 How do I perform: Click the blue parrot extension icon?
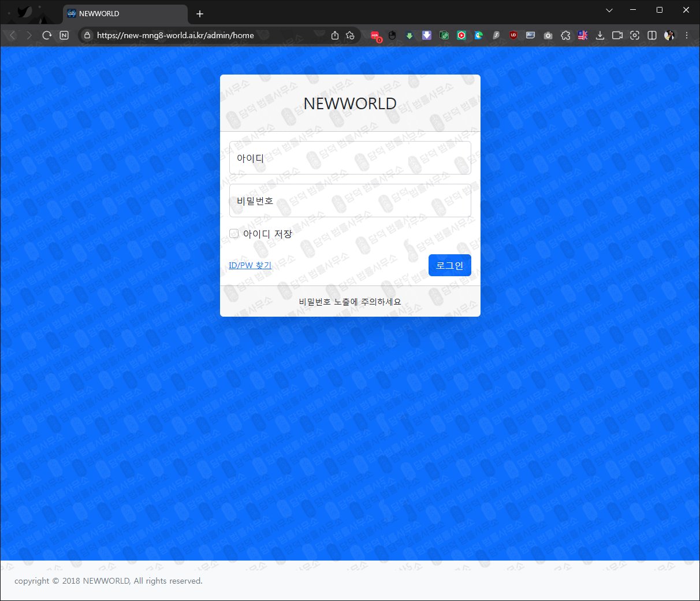(479, 35)
